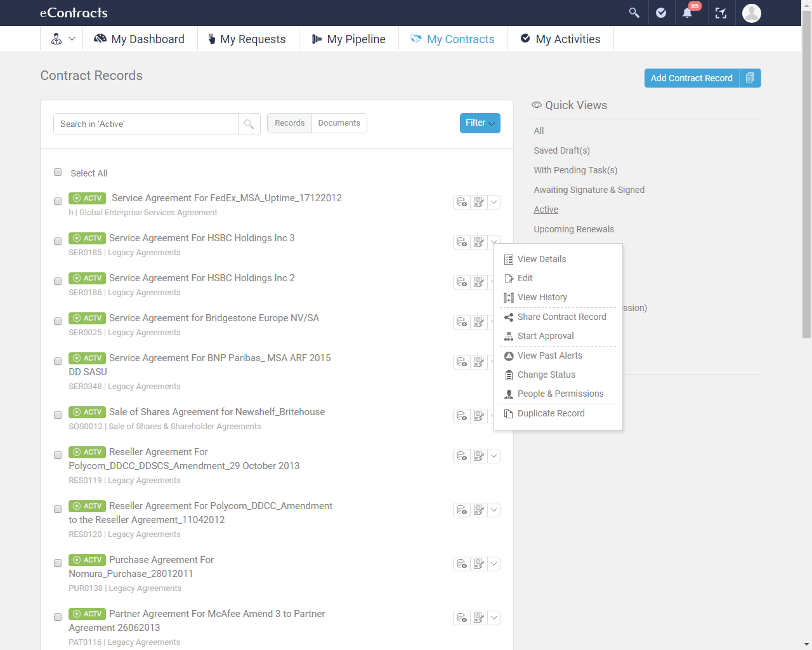
Task: Click the document edit icon for HSBC Holdings Inc 2
Action: pos(478,282)
